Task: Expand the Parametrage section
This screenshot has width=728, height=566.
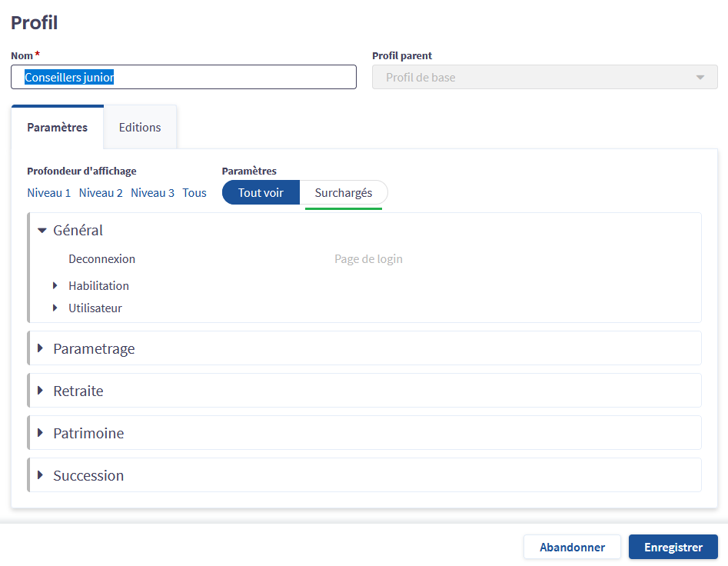Action: pos(41,348)
